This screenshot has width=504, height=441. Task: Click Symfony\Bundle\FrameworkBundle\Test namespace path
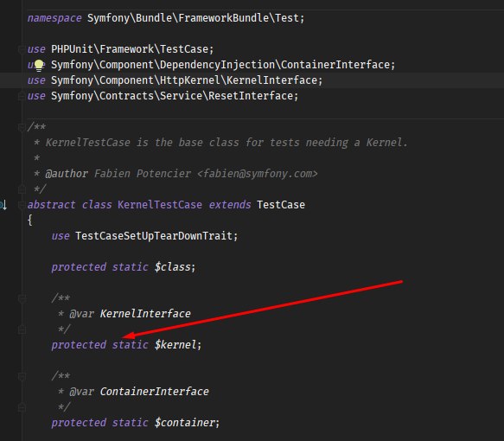193,18
